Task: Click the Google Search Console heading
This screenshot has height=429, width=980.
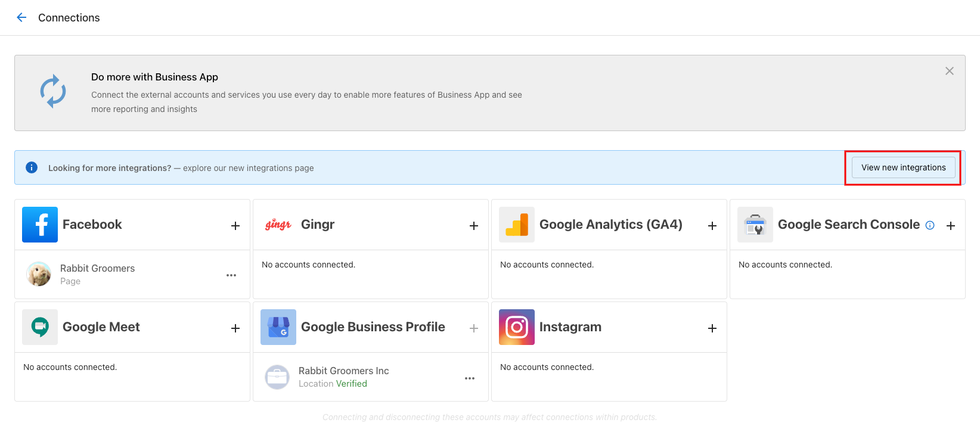Action: coord(849,225)
